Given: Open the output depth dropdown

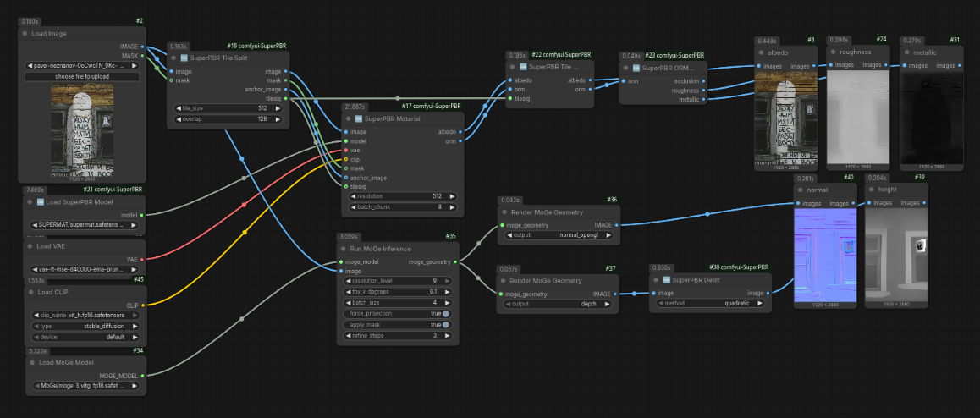Looking at the screenshot, I should tap(558, 304).
